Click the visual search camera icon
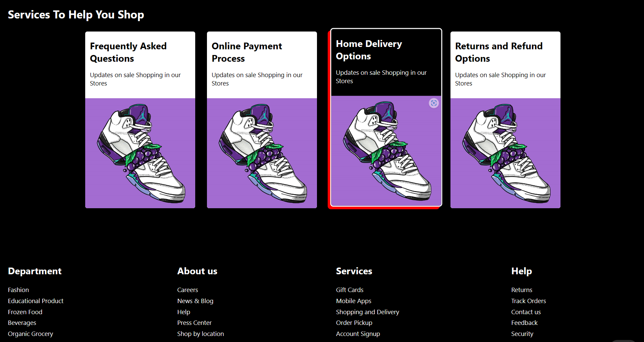 (x=434, y=103)
